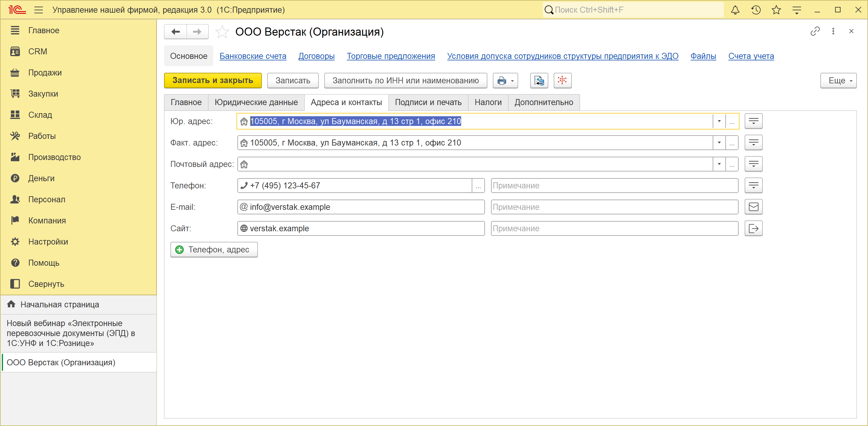Image resolution: width=868 pixels, height=426 pixels.
Task: Go forward with the right arrow button
Action: tap(198, 32)
